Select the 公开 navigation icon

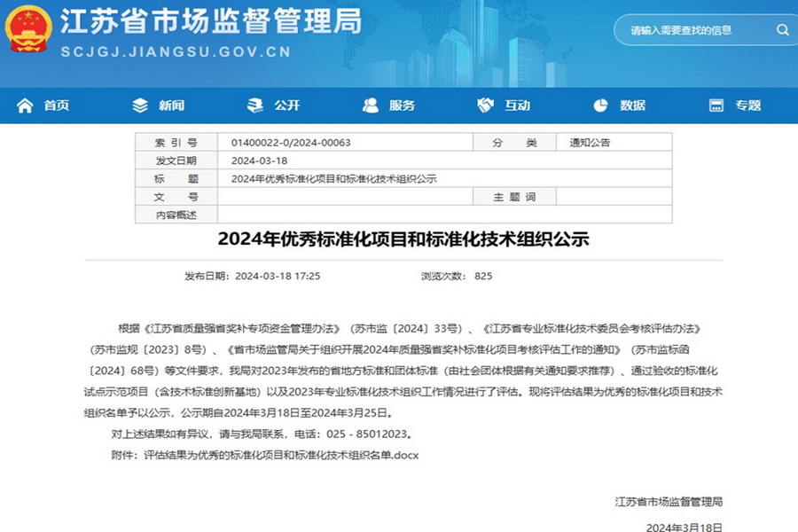click(x=255, y=106)
